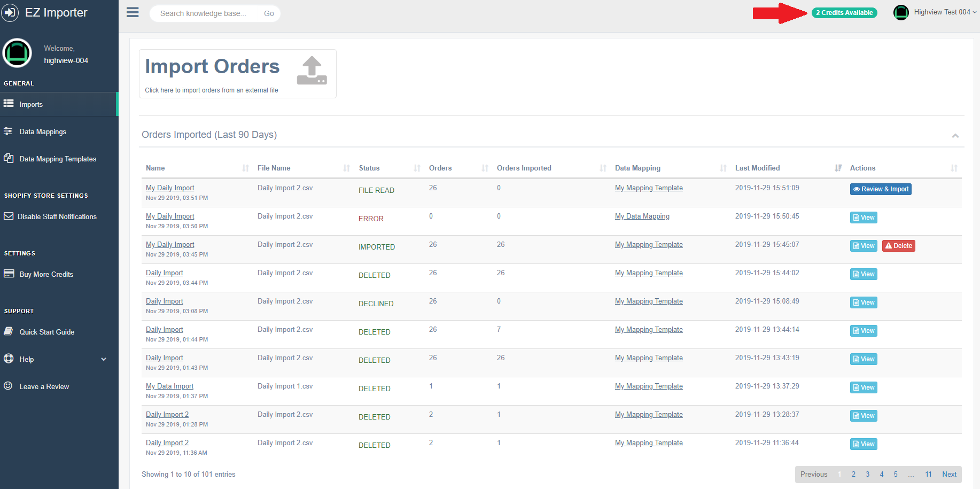Go to the Next page of entries

point(949,474)
